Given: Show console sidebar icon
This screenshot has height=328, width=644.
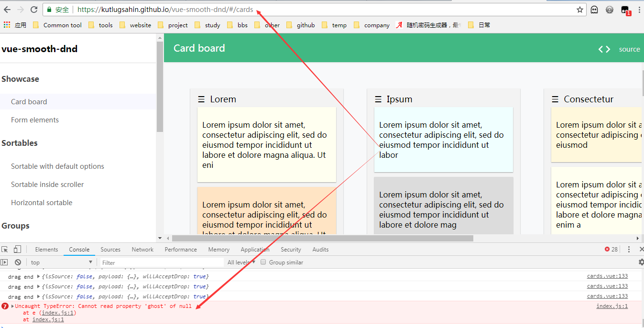Looking at the screenshot, I should 4,262.
